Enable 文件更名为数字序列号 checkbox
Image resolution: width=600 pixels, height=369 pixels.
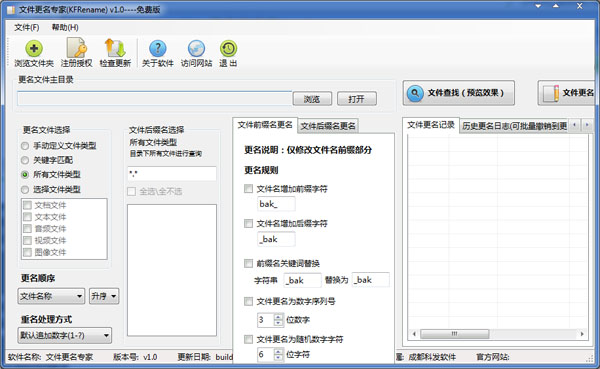[x=248, y=301]
